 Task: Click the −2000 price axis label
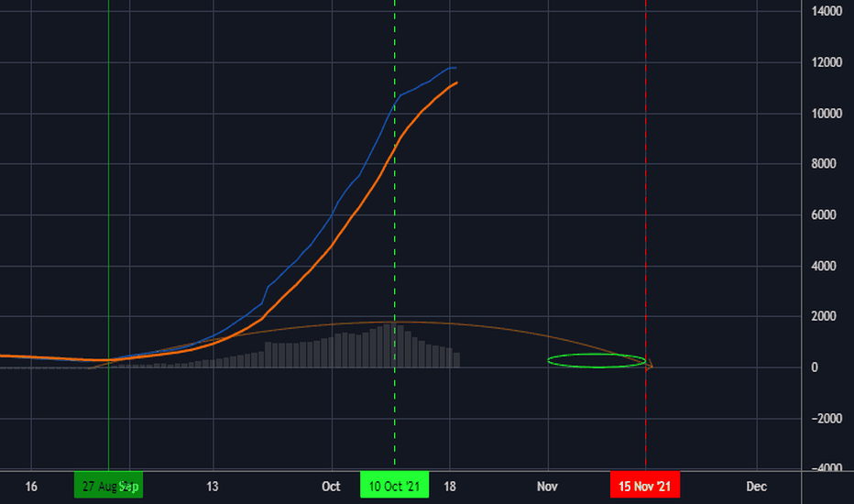point(827,419)
